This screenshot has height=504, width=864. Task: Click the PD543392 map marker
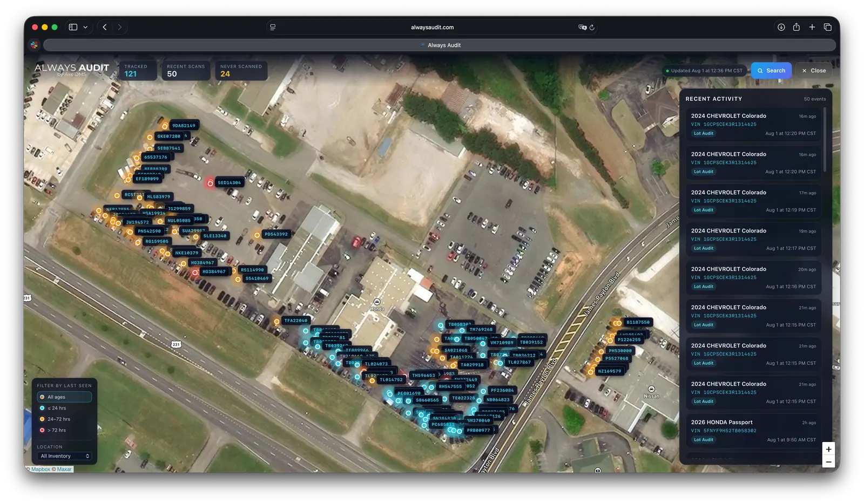pyautogui.click(x=257, y=235)
